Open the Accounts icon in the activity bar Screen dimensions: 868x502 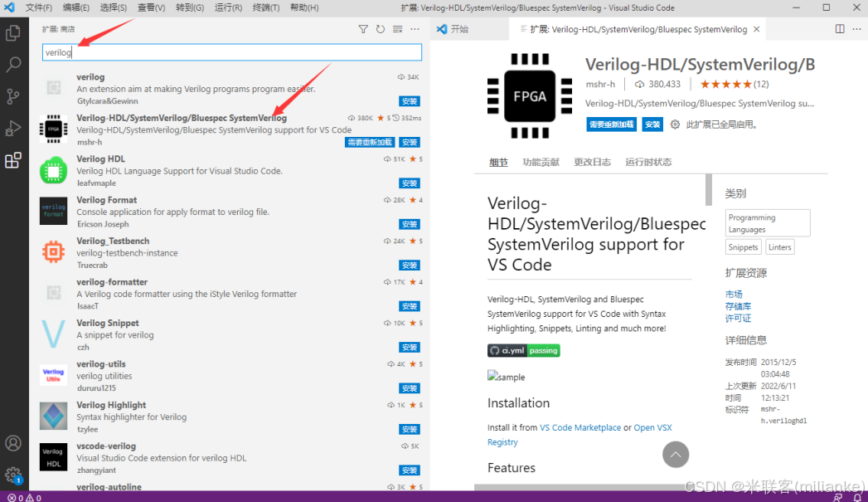(x=12, y=443)
